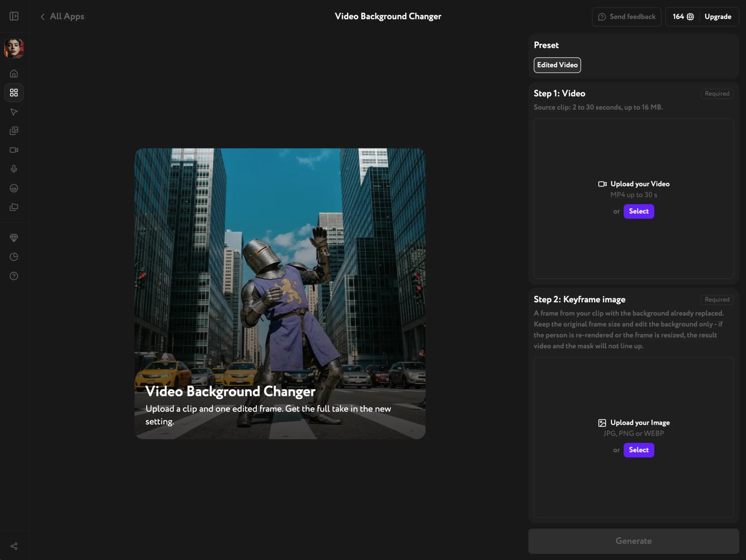Open the folders library sidebar icon

tap(14, 207)
